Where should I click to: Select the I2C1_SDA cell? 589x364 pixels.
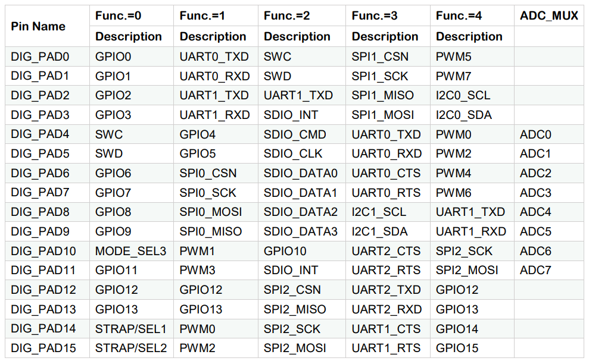click(x=388, y=231)
